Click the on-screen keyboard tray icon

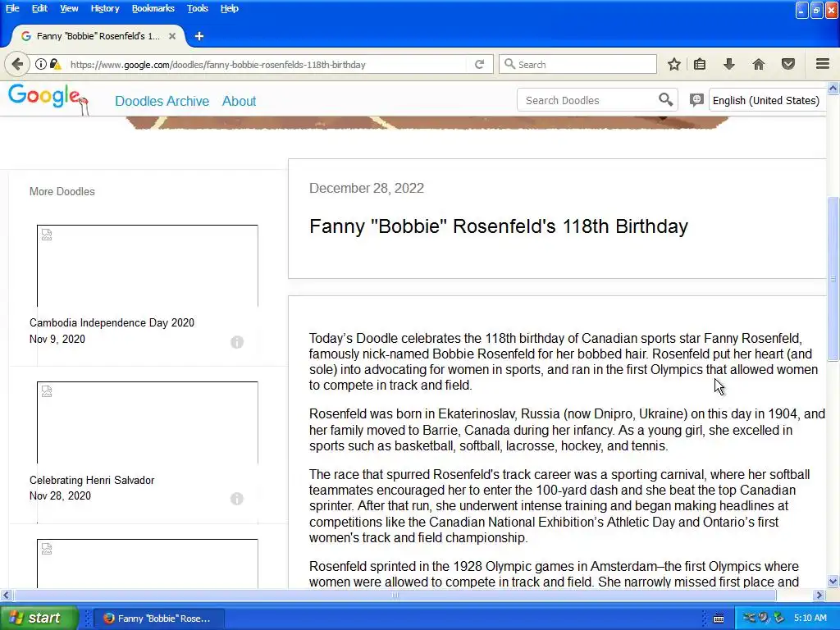point(719,619)
